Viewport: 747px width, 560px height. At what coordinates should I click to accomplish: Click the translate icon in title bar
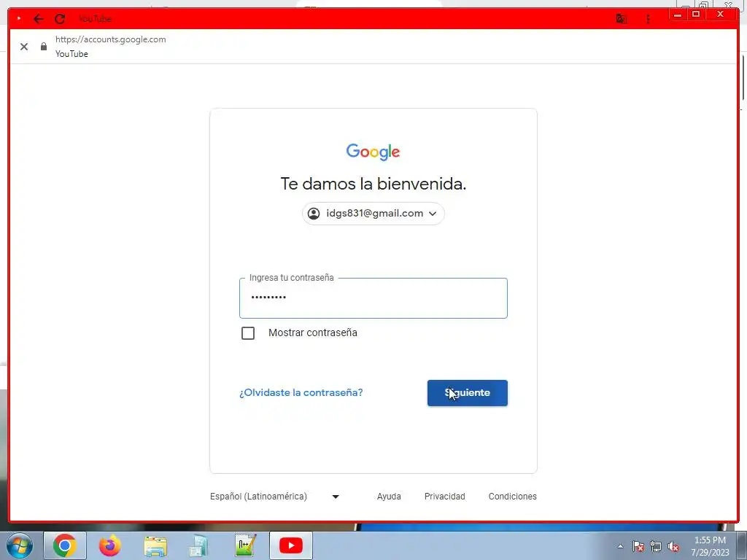(622, 19)
